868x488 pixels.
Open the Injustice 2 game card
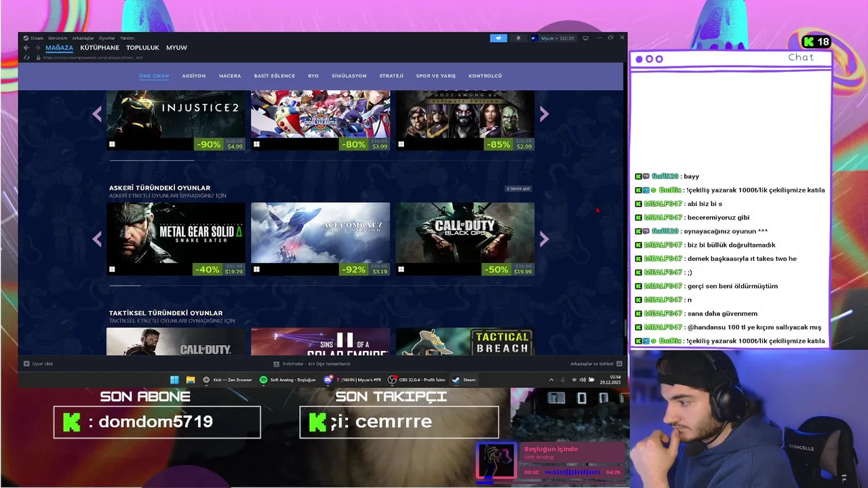176,120
